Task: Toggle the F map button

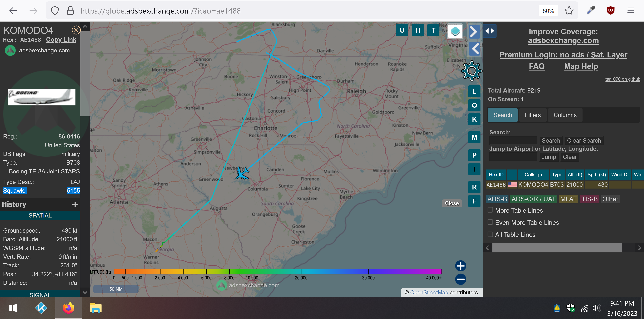Action: point(474,201)
